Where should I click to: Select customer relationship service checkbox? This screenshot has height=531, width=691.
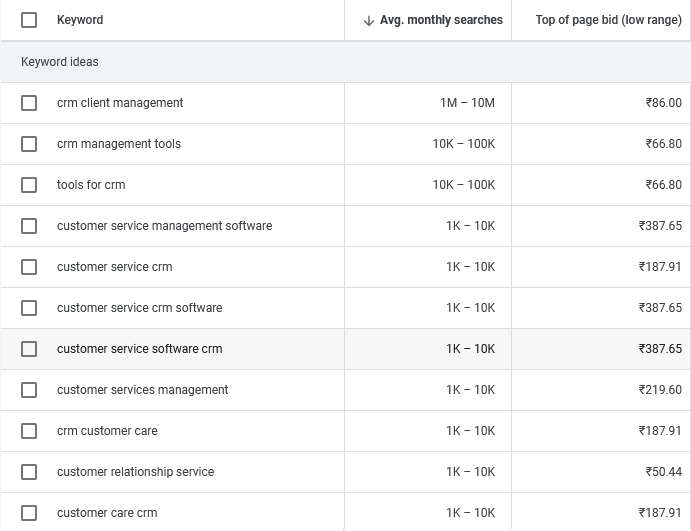29,472
